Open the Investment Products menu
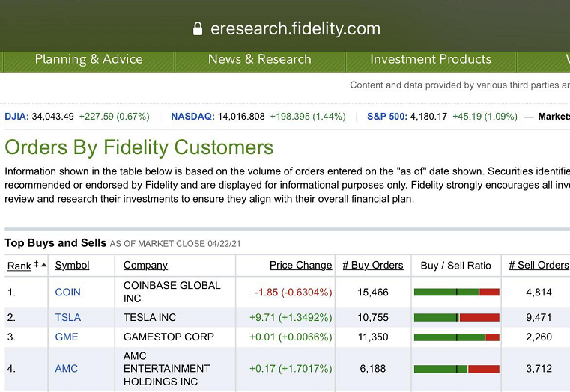Screen dimensions: 570x392 click(431, 59)
